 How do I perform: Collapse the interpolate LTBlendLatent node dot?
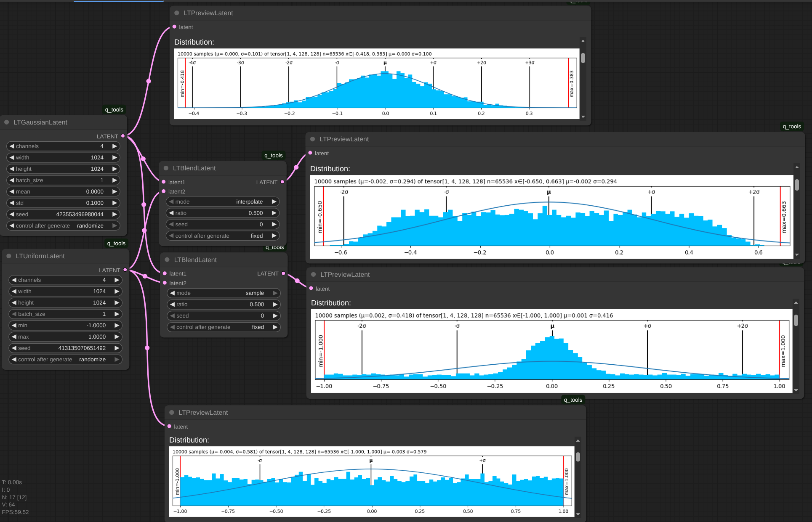[x=166, y=168]
